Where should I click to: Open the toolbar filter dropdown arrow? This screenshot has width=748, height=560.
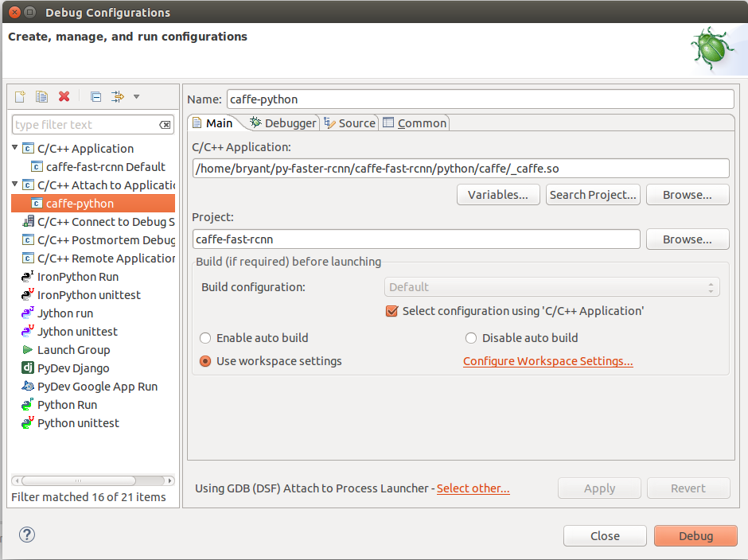[135, 96]
